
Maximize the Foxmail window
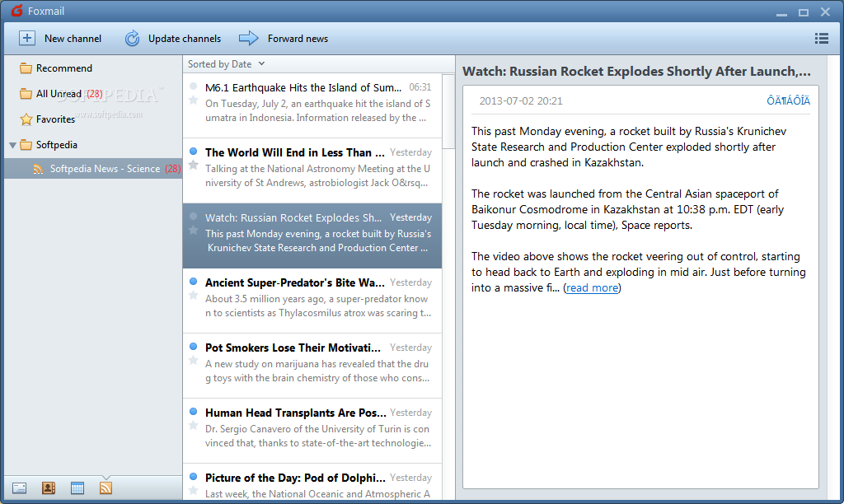(x=803, y=12)
